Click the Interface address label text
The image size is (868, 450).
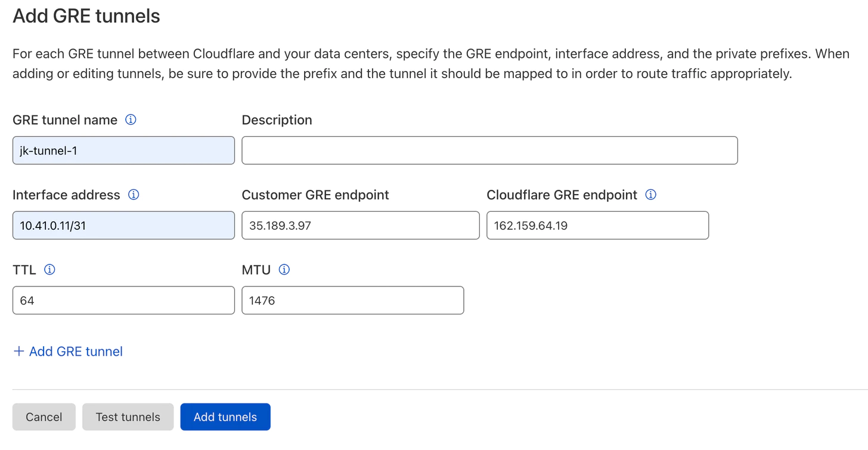click(x=66, y=195)
